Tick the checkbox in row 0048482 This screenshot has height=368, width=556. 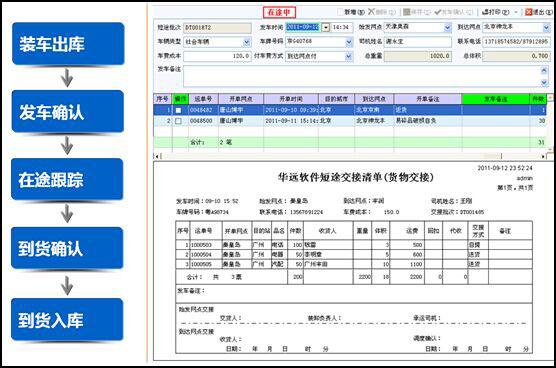(178, 110)
